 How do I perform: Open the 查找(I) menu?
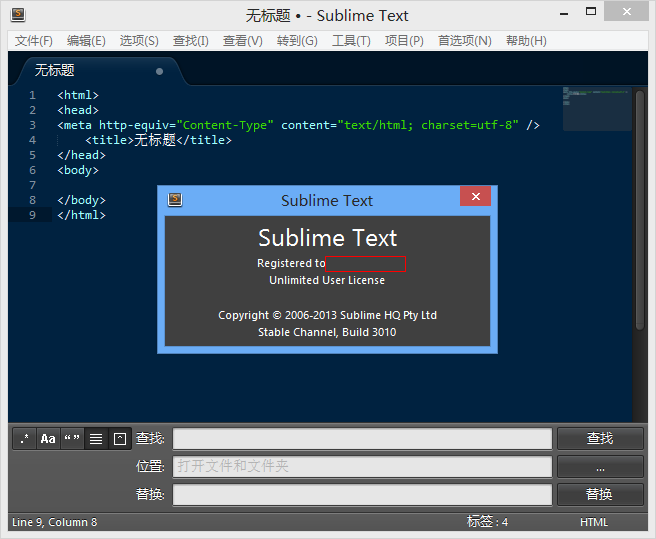(190, 41)
